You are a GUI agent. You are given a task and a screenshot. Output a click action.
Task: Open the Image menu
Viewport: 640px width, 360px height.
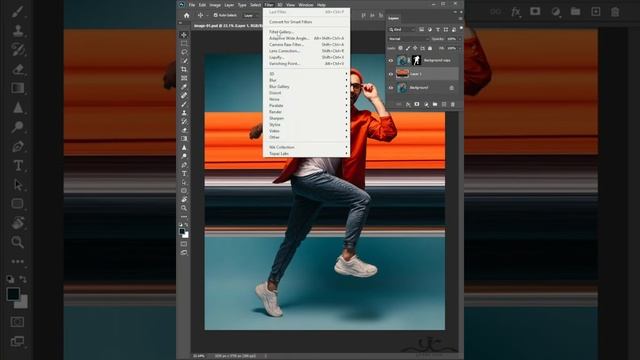215,5
